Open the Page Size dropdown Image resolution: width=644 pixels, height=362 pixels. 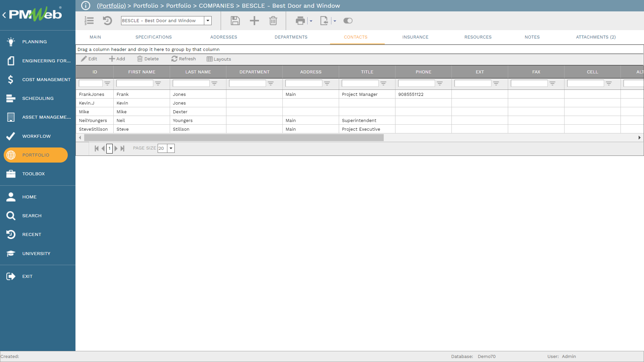(171, 148)
